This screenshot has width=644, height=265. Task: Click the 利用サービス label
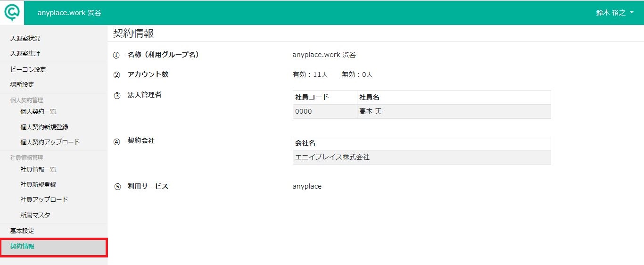pyautogui.click(x=148, y=186)
